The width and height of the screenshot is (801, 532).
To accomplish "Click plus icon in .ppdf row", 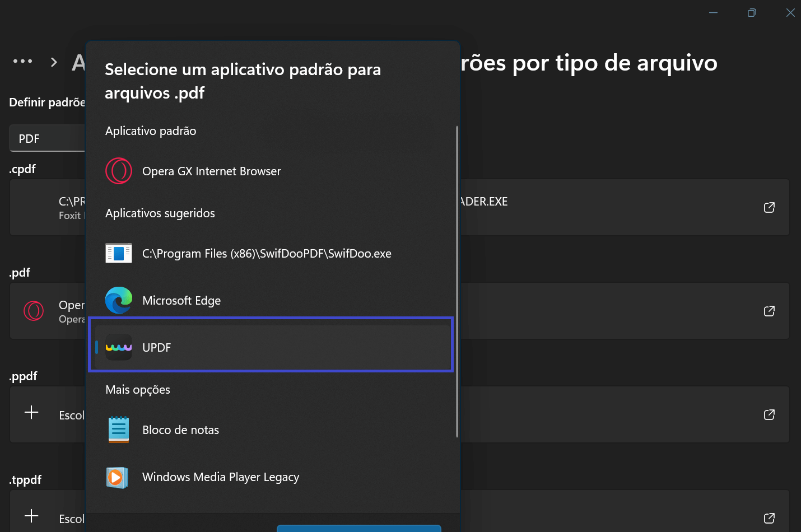I will (x=32, y=413).
